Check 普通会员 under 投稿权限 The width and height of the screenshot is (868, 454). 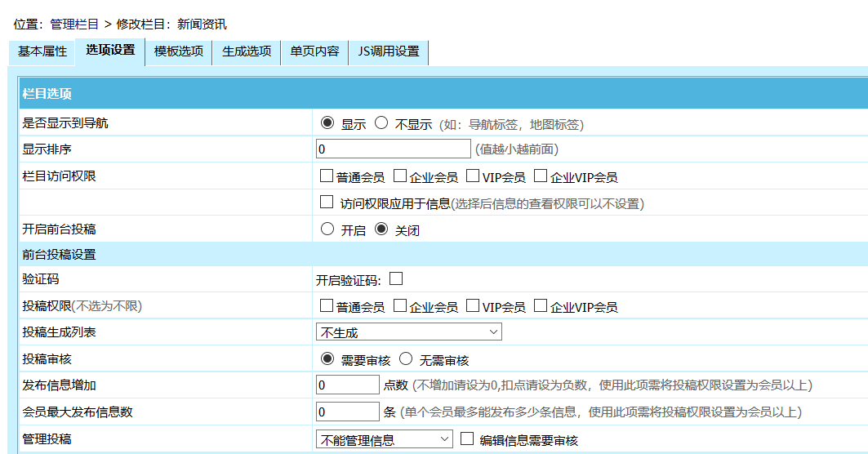[327, 305]
